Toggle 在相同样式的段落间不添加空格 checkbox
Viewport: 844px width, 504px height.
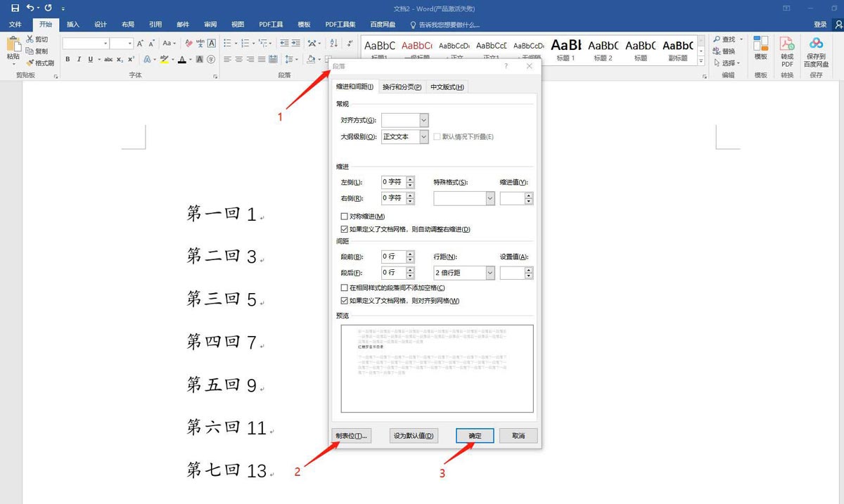[x=345, y=287]
